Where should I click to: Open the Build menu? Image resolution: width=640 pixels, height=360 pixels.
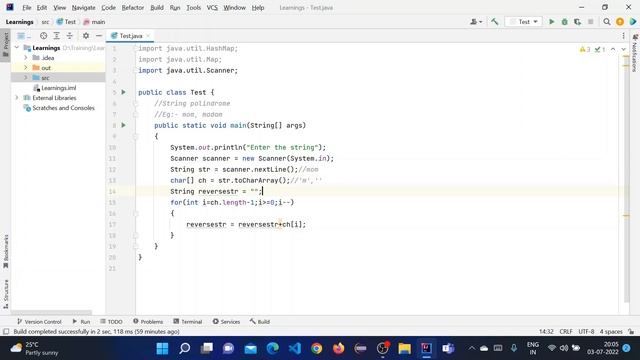[157, 8]
